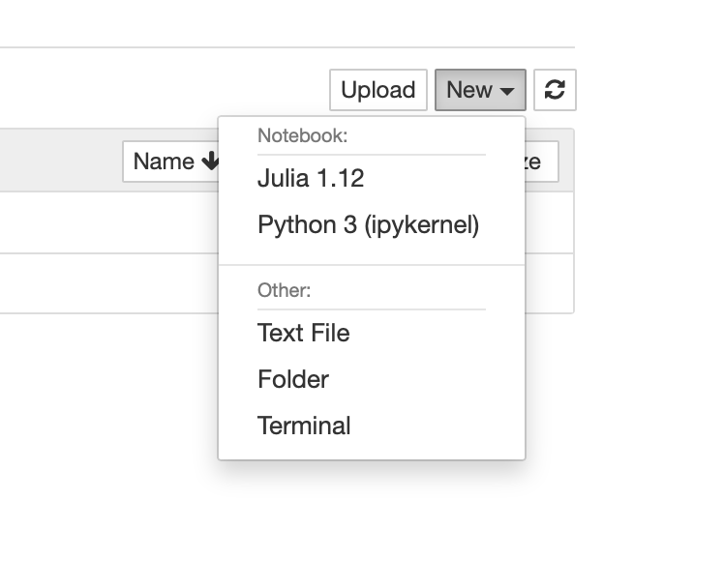
Task: Create a new Folder from menu
Action: [293, 379]
